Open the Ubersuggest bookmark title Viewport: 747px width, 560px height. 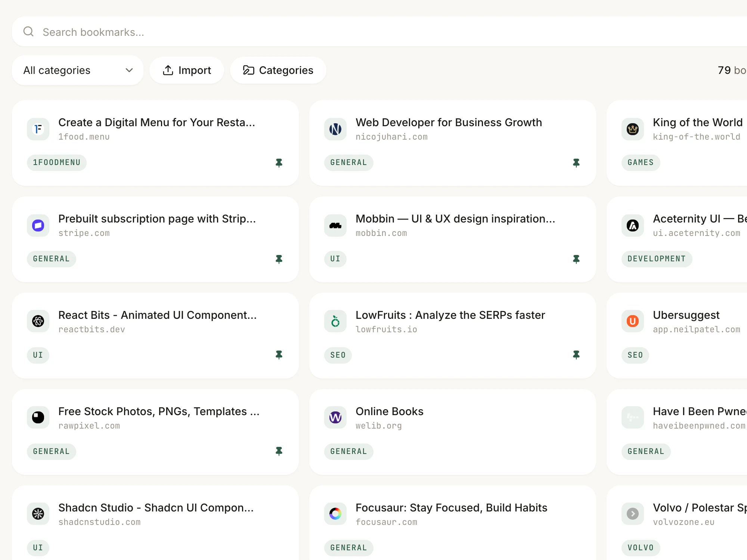pos(686,315)
